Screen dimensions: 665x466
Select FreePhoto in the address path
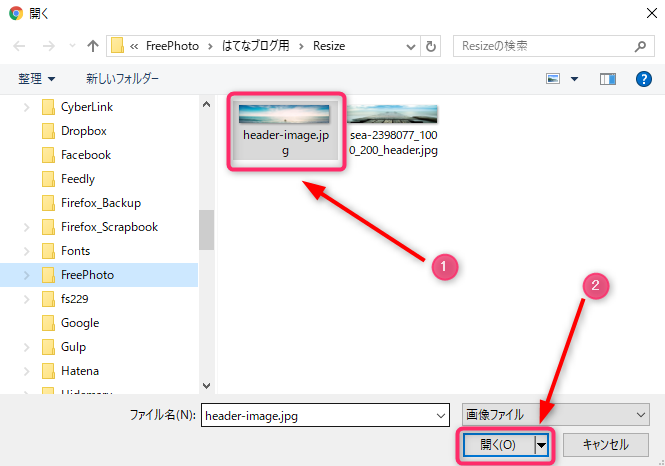point(172,46)
